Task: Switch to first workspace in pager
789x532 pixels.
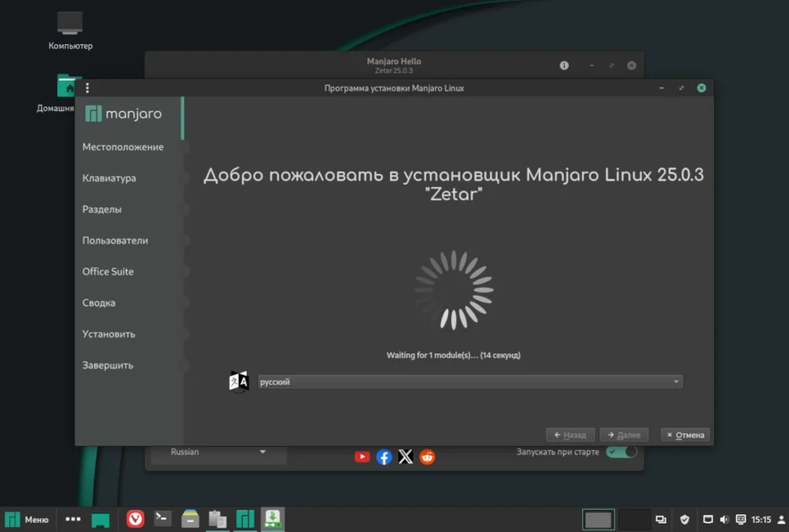Action: 598,520
